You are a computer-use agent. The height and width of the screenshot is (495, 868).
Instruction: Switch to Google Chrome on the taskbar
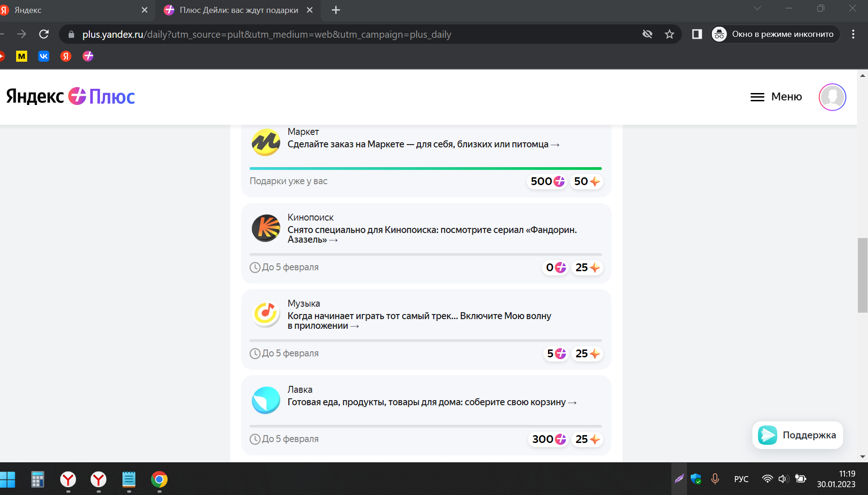159,479
